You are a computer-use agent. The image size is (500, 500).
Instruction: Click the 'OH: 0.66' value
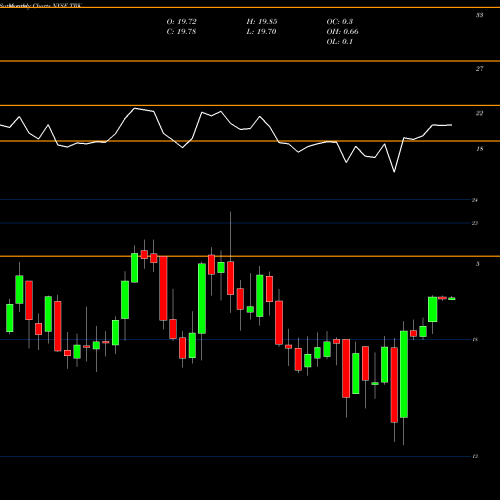coord(342,32)
